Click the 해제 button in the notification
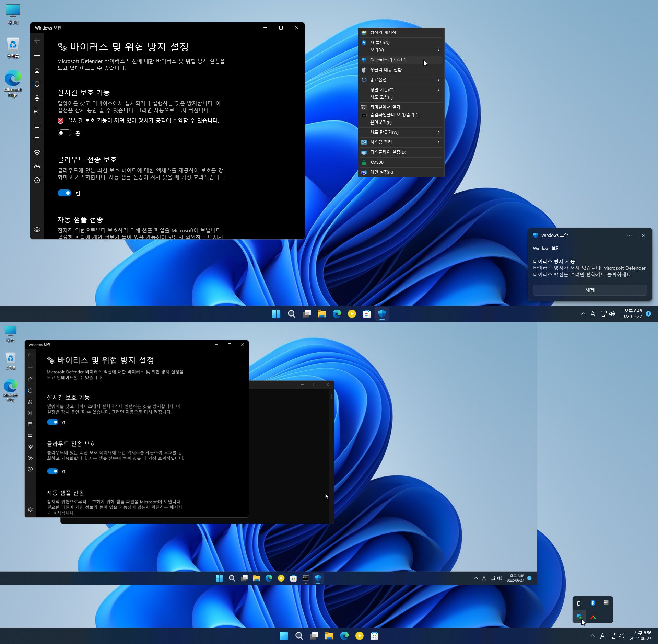 click(x=590, y=290)
